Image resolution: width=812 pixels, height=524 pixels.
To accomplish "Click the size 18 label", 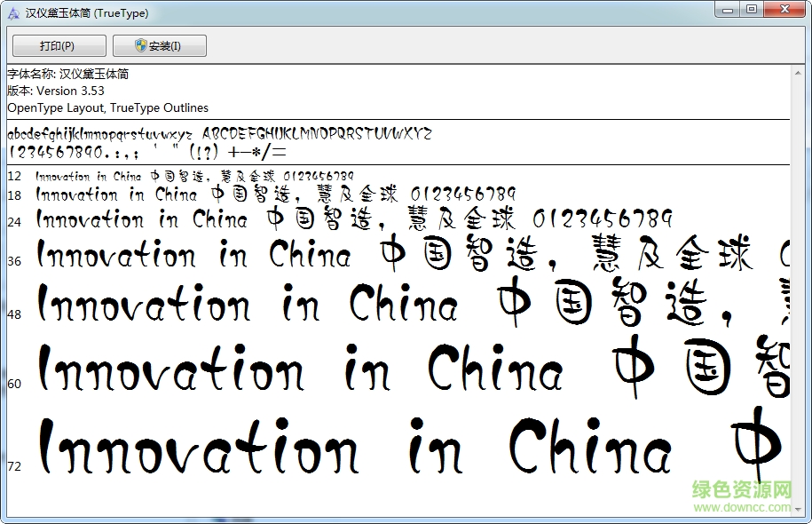I will tap(14, 195).
